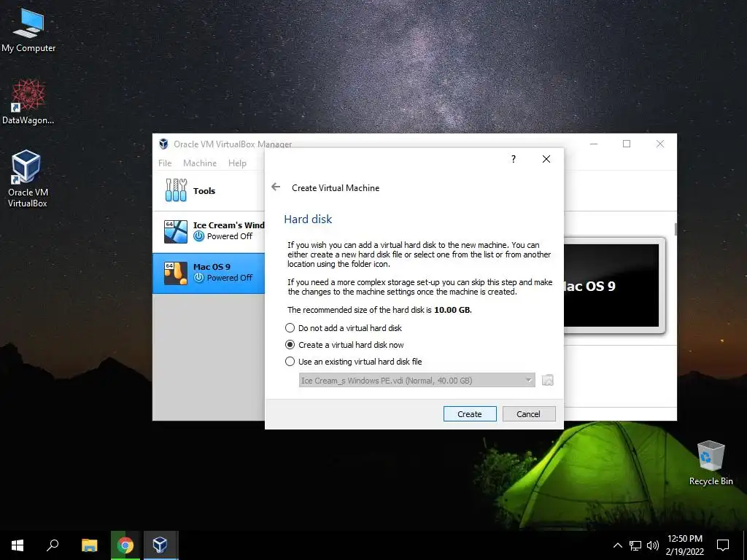The width and height of the screenshot is (747, 560).
Task: Select Ice Cream's Windows VM icon
Action: tap(175, 231)
